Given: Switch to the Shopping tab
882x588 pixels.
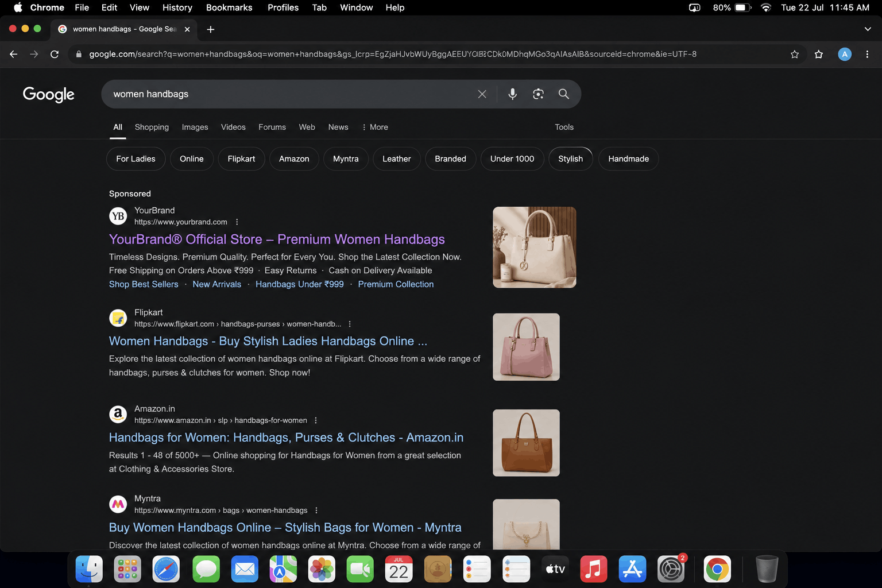Looking at the screenshot, I should [x=152, y=127].
